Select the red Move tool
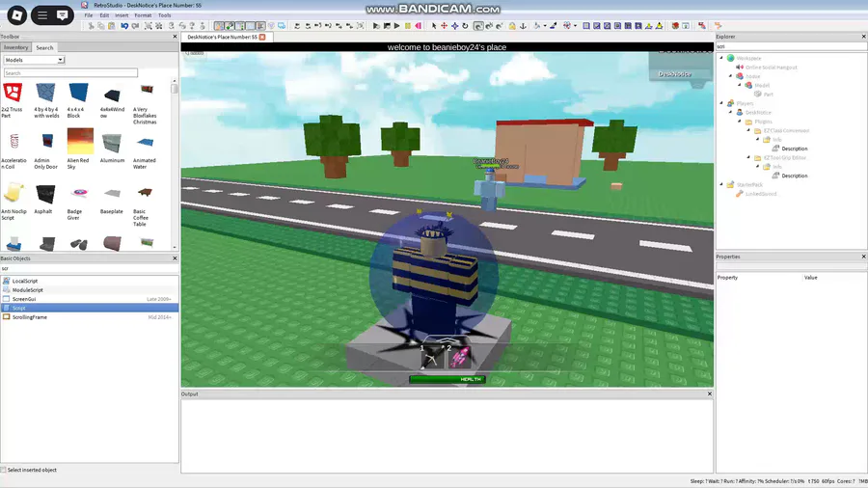This screenshot has width=868, height=488. [x=444, y=26]
